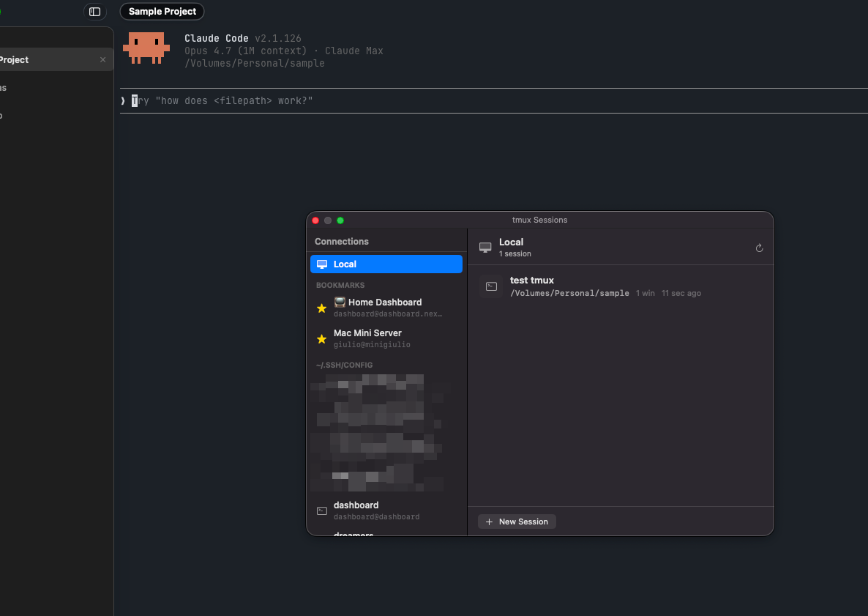868x616 pixels.
Task: Toggle the star on Home Dashboard bookmark
Action: tap(321, 308)
